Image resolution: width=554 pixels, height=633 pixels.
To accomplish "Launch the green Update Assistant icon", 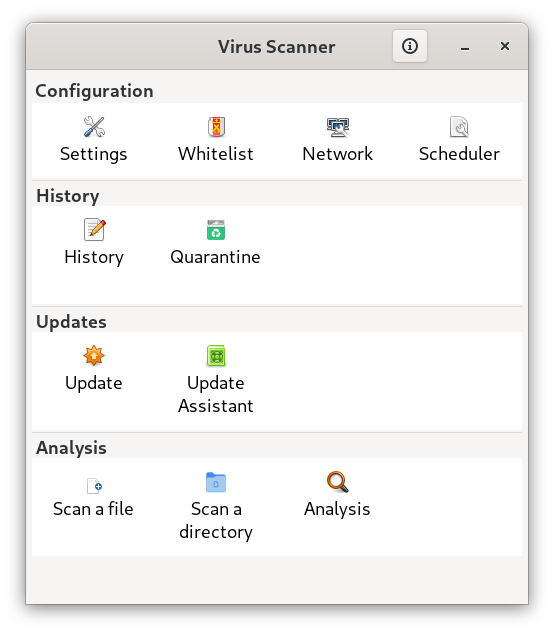I will point(216,356).
